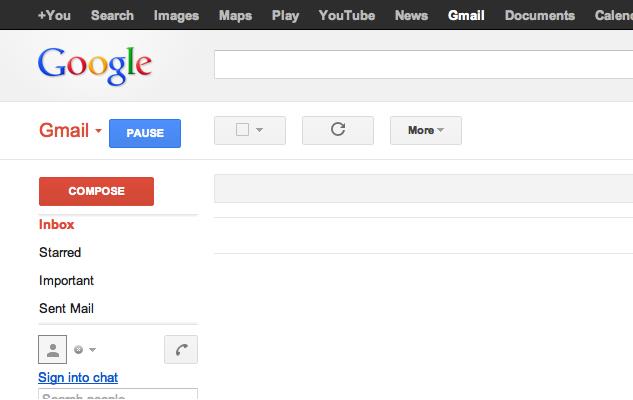Focus the Google search input box
The height and width of the screenshot is (400, 633).
[423, 65]
